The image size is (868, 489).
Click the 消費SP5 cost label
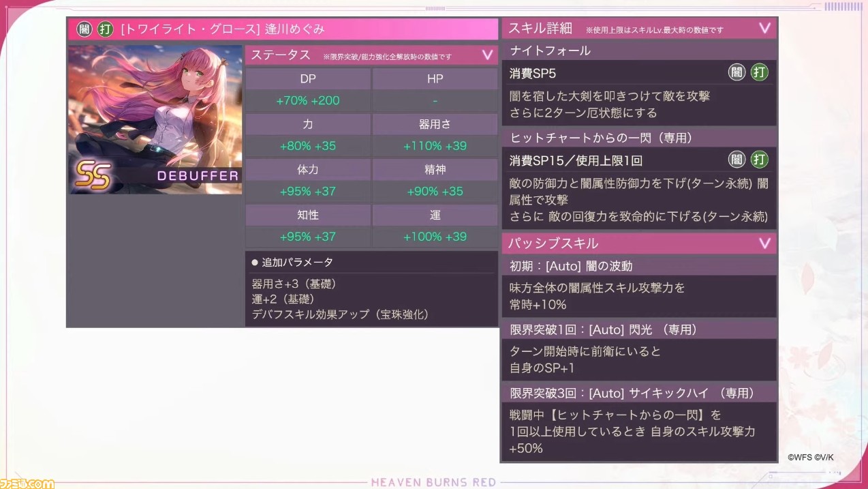[x=533, y=73]
